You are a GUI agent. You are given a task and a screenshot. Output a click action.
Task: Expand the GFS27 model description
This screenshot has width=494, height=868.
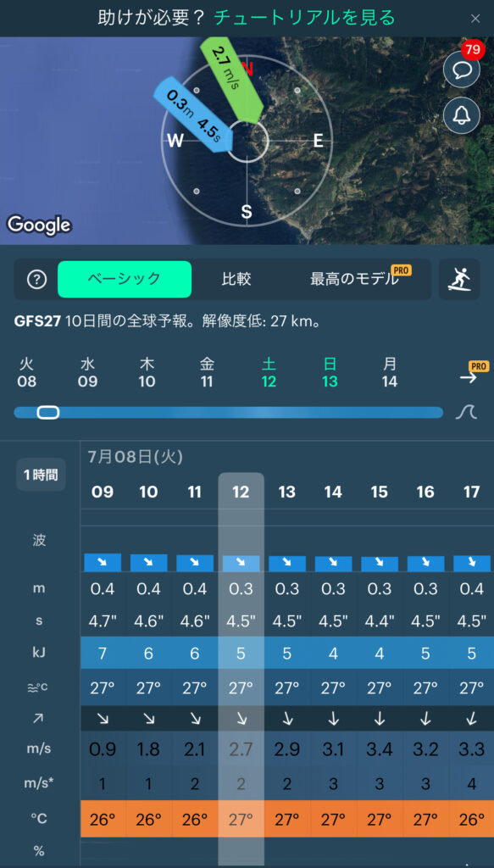(x=168, y=321)
